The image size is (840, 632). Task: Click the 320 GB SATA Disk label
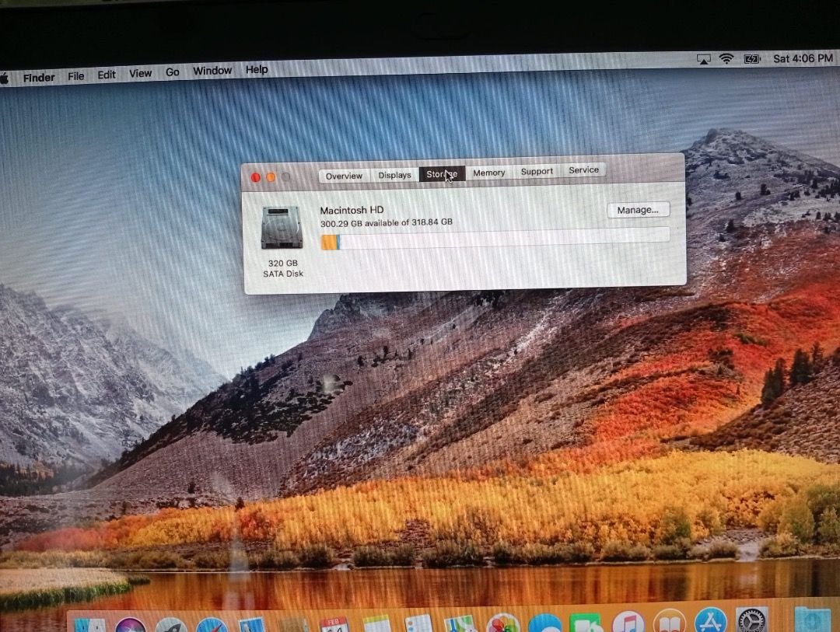(283, 268)
